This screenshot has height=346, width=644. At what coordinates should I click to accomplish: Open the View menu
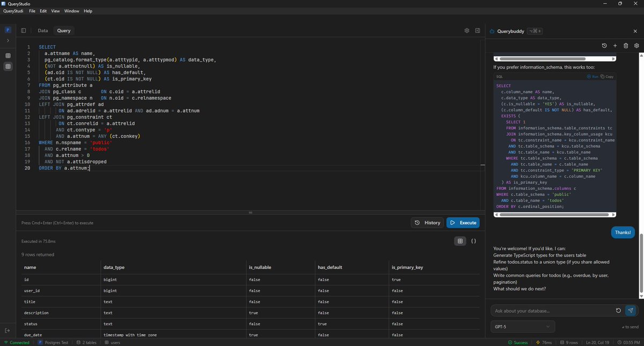55,11
